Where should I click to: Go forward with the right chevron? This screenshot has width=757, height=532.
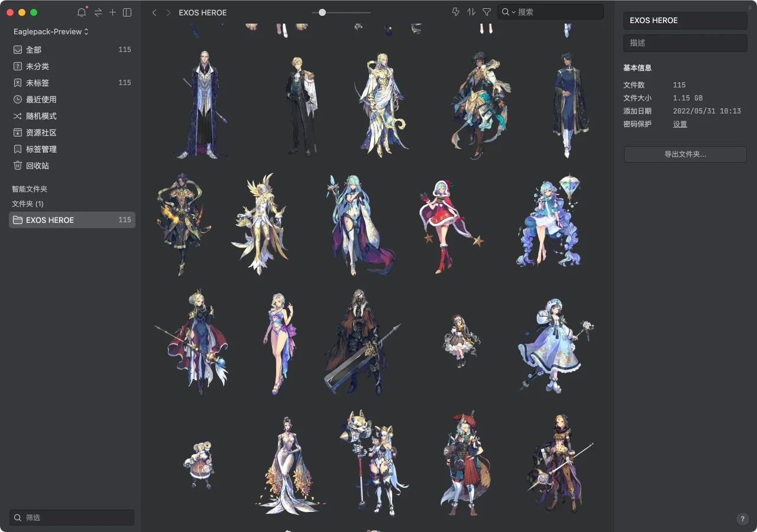coord(169,12)
